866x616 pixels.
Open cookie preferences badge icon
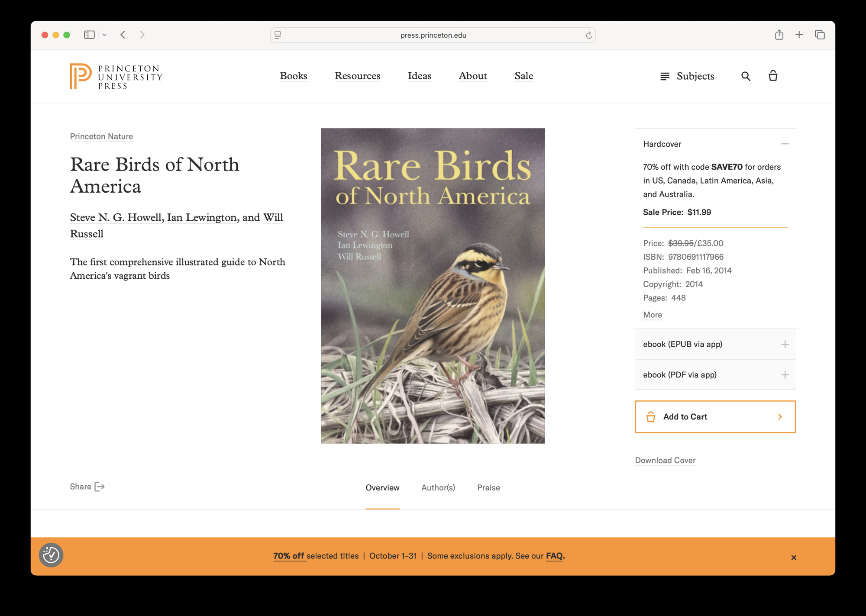51,555
